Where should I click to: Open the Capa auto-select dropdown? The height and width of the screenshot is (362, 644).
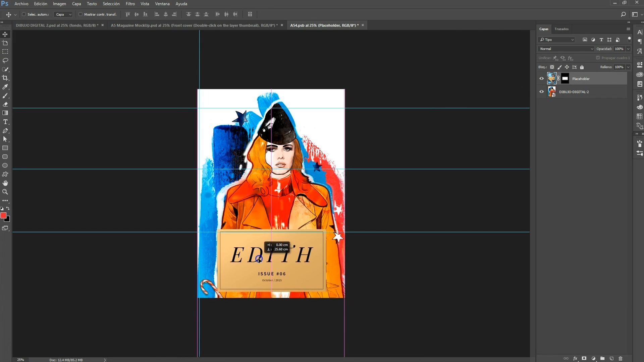(63, 14)
